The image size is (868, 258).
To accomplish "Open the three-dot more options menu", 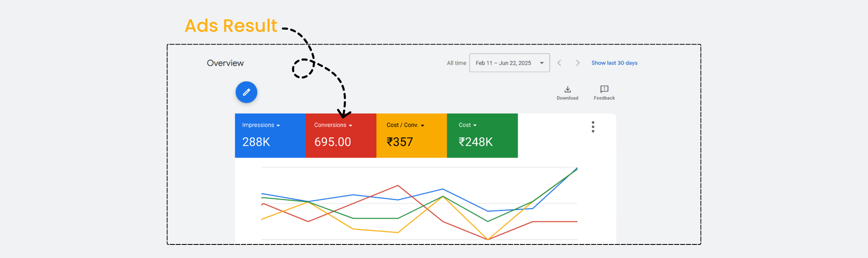I will pos(593,127).
